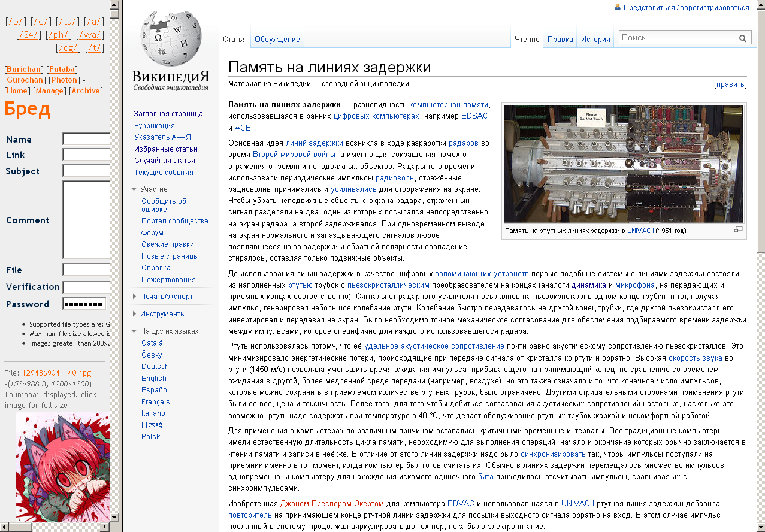The height and width of the screenshot is (532, 765).
Task: Open file link 1294869041140.jpg
Action: pyautogui.click(x=57, y=373)
